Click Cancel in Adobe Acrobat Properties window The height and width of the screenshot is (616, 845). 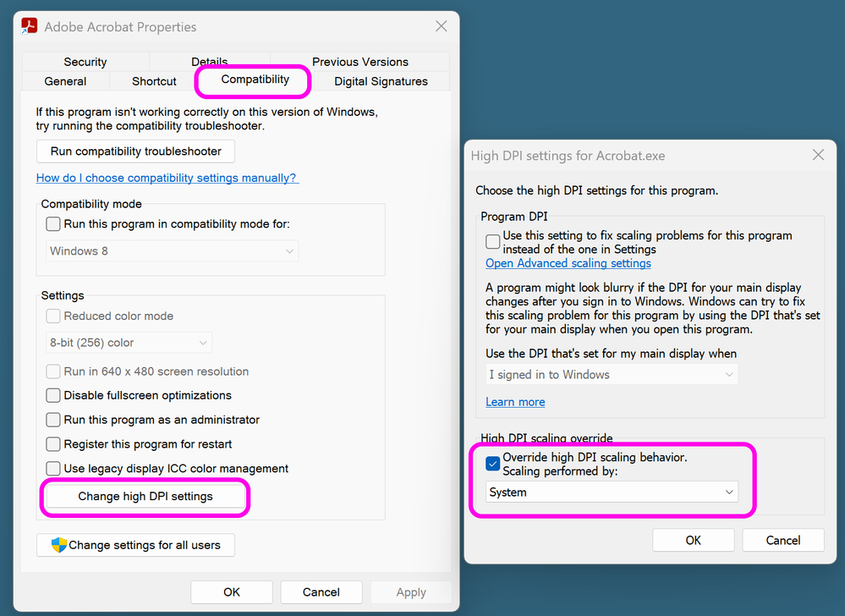321,592
